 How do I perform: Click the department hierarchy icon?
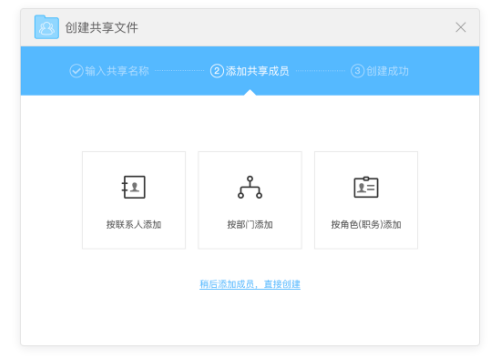click(x=250, y=187)
